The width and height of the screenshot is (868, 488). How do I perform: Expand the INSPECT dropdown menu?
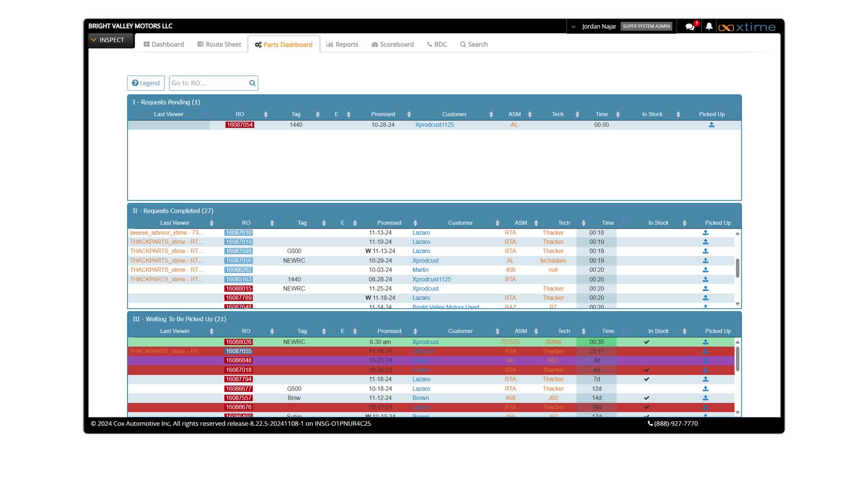pyautogui.click(x=108, y=40)
